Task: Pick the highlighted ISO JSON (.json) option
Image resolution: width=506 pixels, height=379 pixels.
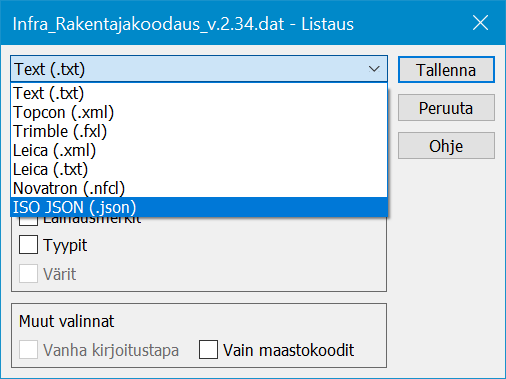Action: [199, 207]
